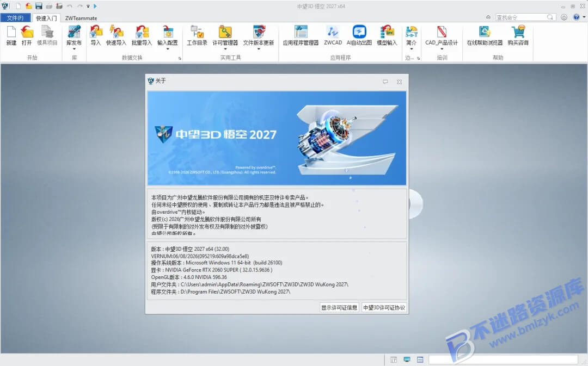Click the undo arrow in quick access toolbar

69,6
